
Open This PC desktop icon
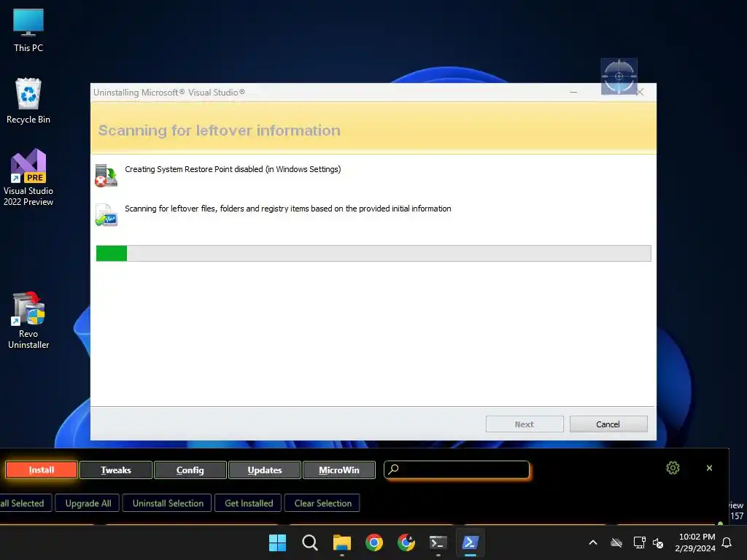(x=28, y=30)
